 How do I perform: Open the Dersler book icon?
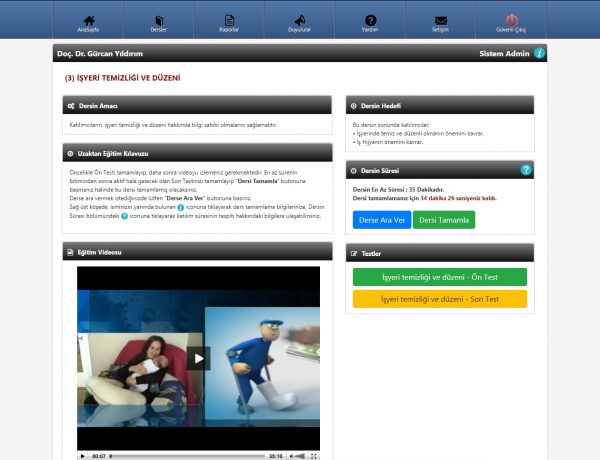coord(159,21)
